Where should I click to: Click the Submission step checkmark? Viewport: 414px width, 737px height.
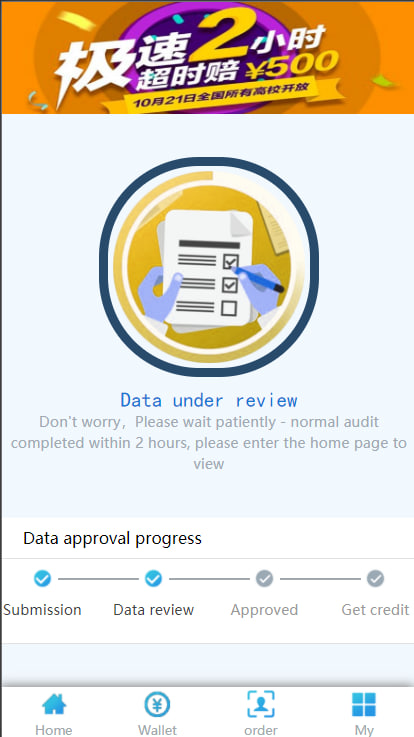pos(42,579)
